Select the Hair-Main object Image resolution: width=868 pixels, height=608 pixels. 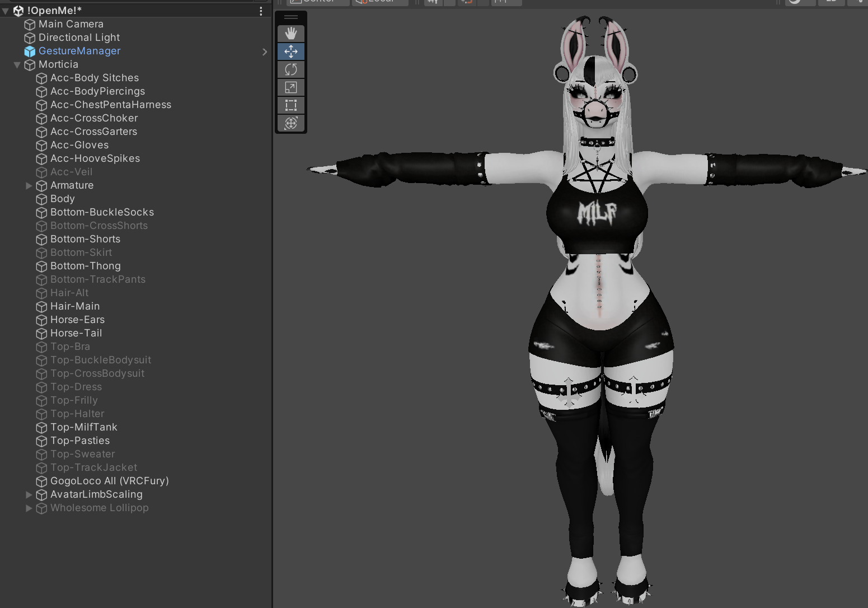(75, 306)
